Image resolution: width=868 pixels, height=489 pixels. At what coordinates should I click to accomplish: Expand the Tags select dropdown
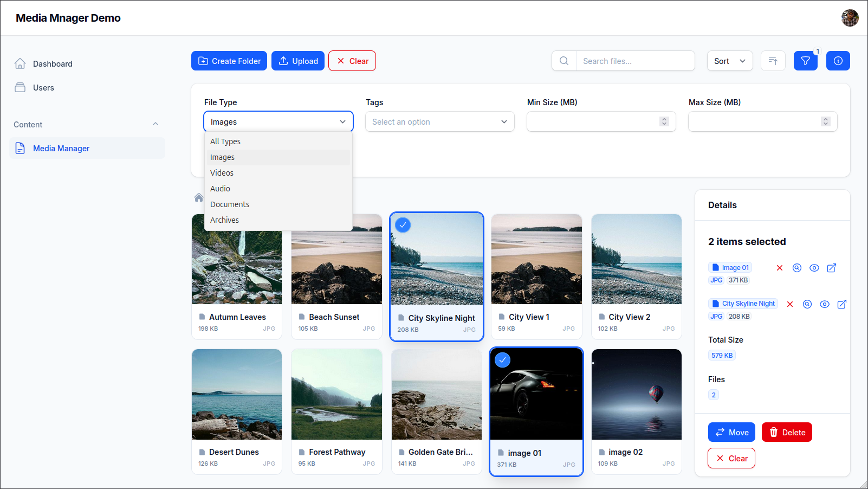[x=439, y=122]
